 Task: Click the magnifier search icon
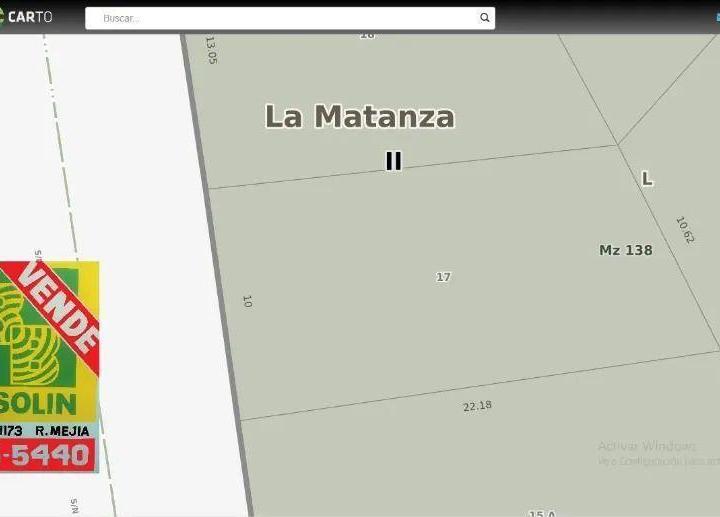pyautogui.click(x=484, y=18)
